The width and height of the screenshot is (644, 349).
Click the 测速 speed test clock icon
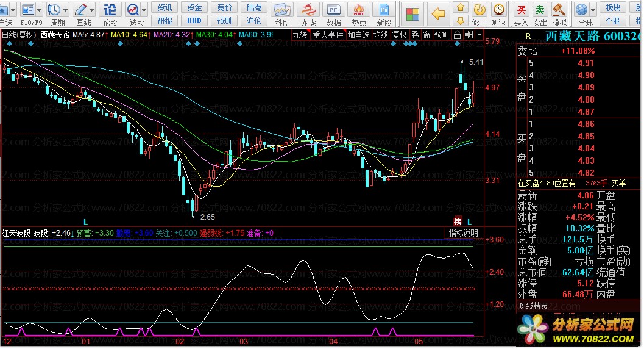click(x=498, y=10)
